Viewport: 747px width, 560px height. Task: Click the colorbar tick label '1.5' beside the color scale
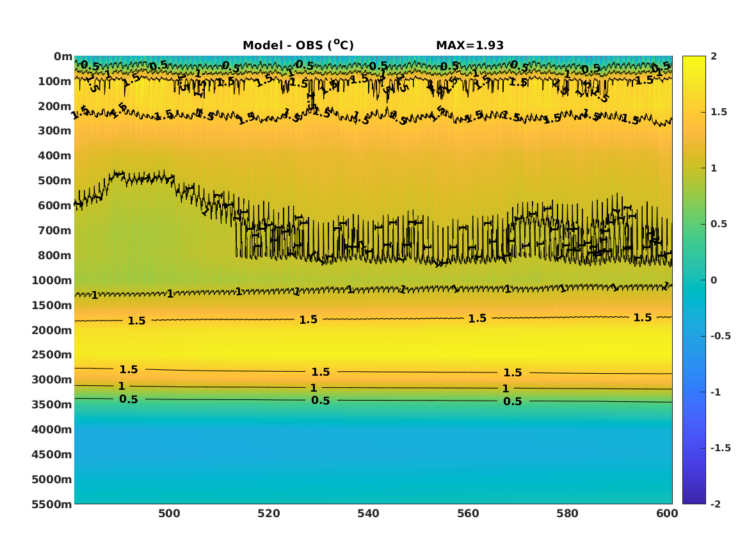[x=719, y=112]
